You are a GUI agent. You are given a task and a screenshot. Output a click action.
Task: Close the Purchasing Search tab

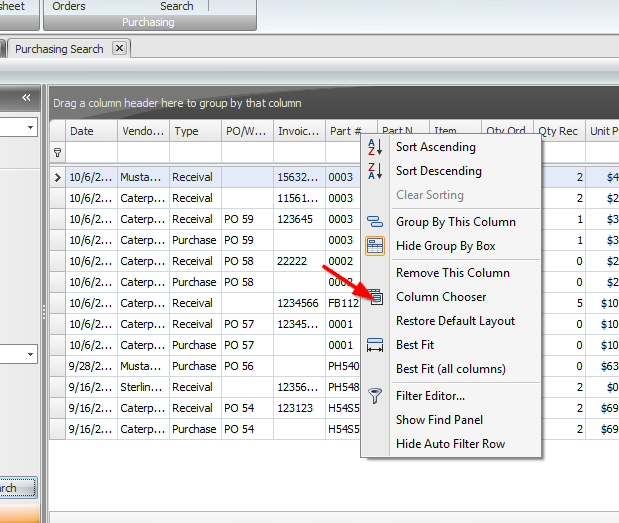(x=119, y=48)
